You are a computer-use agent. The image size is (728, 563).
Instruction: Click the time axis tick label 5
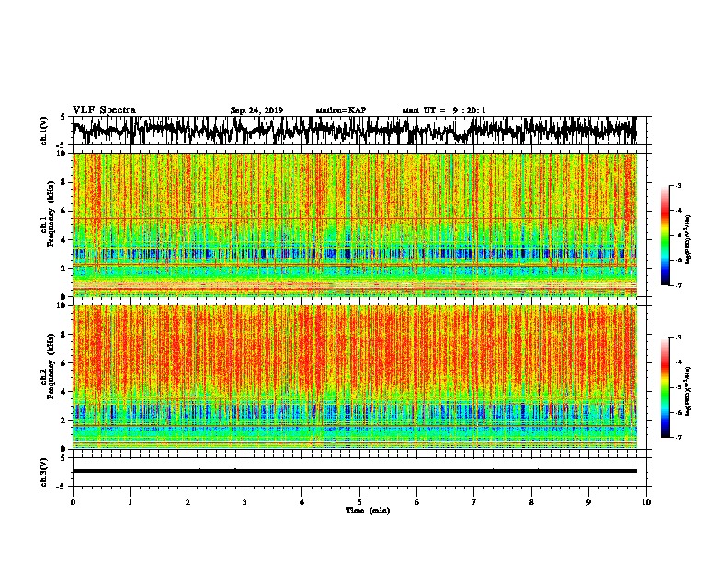tap(359, 502)
